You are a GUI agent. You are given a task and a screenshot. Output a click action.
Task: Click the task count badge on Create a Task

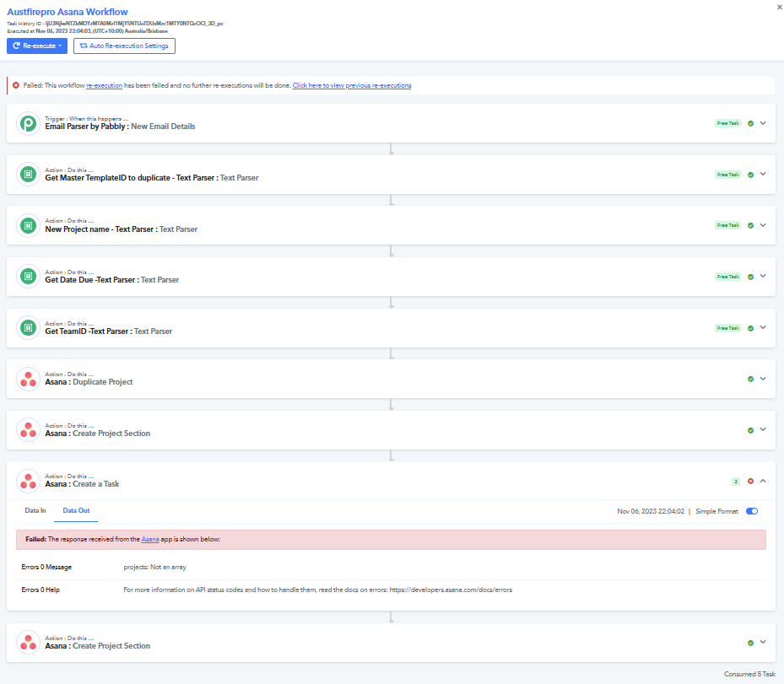[x=736, y=482]
